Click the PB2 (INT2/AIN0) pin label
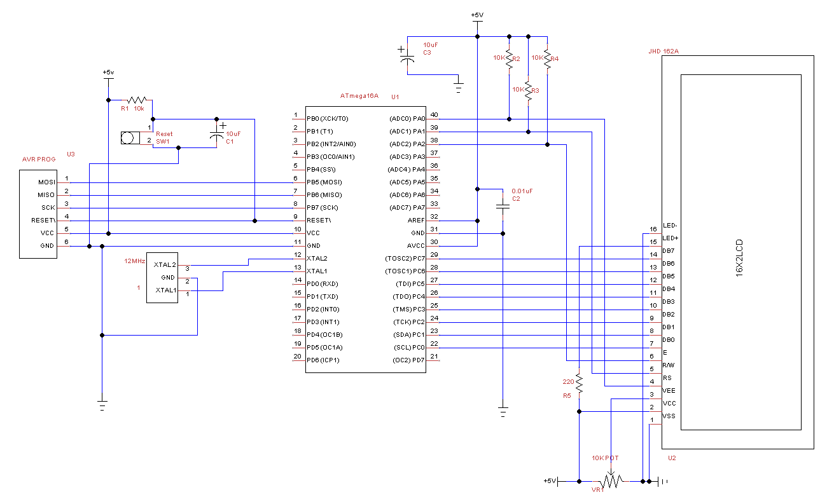The image size is (834, 504). [331, 144]
